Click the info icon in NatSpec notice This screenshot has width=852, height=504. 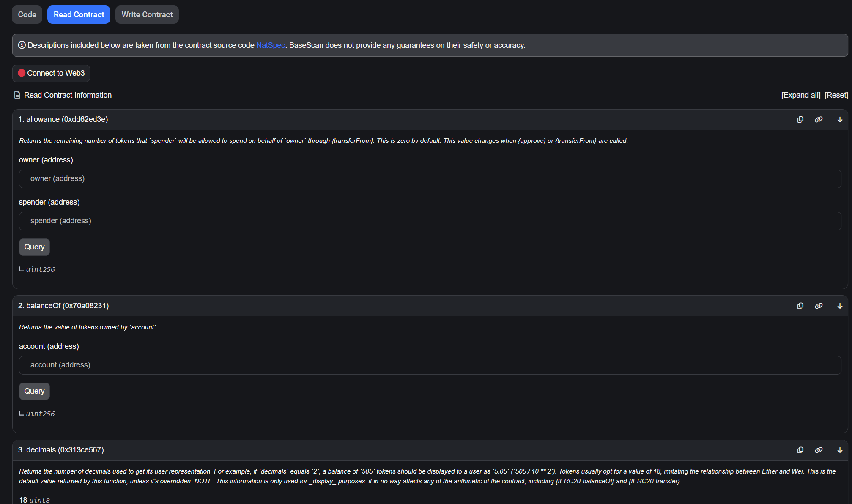[x=22, y=45]
